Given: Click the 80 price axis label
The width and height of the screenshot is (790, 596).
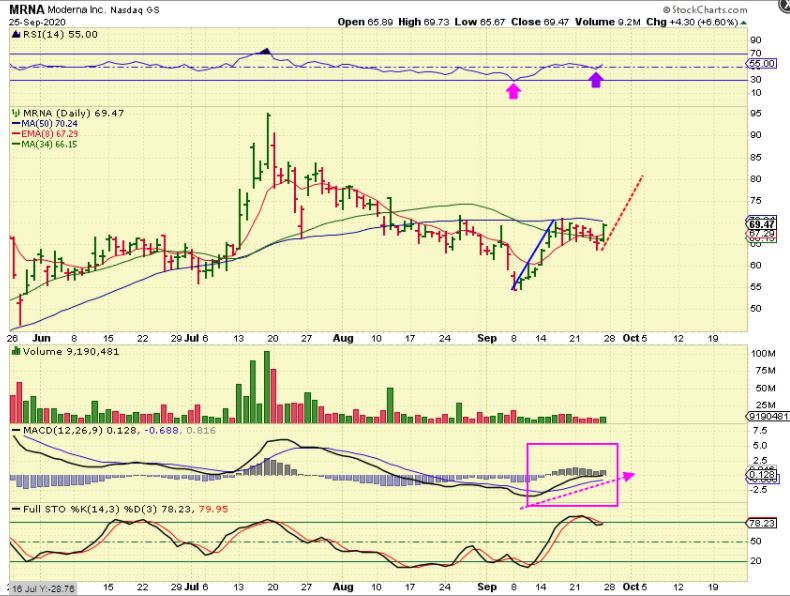Looking at the screenshot, I should point(756,179).
